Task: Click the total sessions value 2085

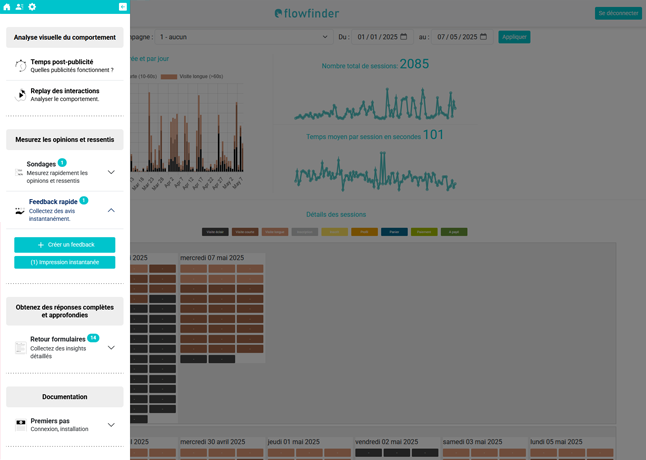Action: pos(414,64)
